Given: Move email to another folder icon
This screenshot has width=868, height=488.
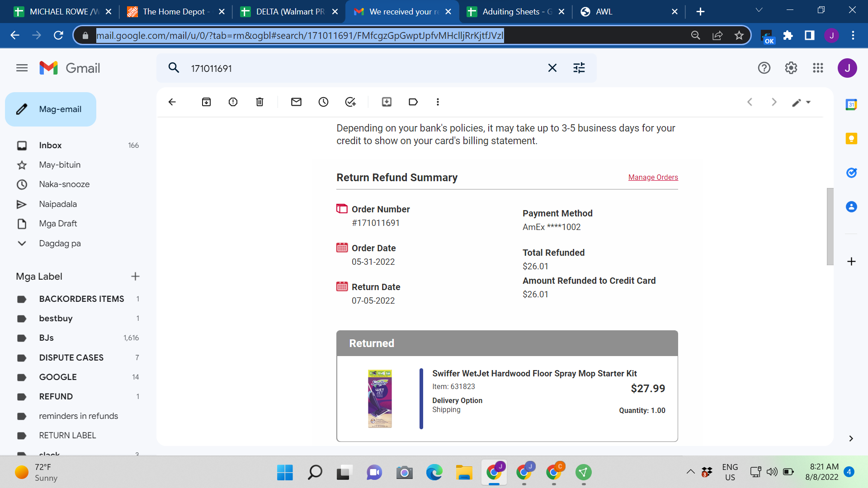Looking at the screenshot, I should click(387, 102).
